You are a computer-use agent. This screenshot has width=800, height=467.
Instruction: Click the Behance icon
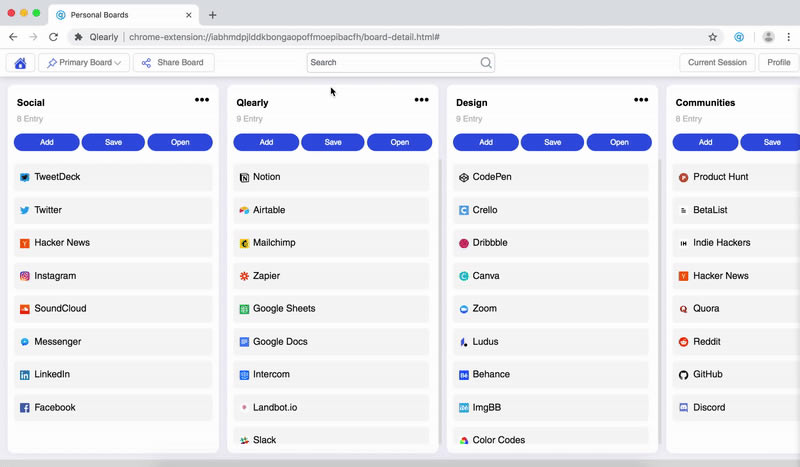coord(464,375)
